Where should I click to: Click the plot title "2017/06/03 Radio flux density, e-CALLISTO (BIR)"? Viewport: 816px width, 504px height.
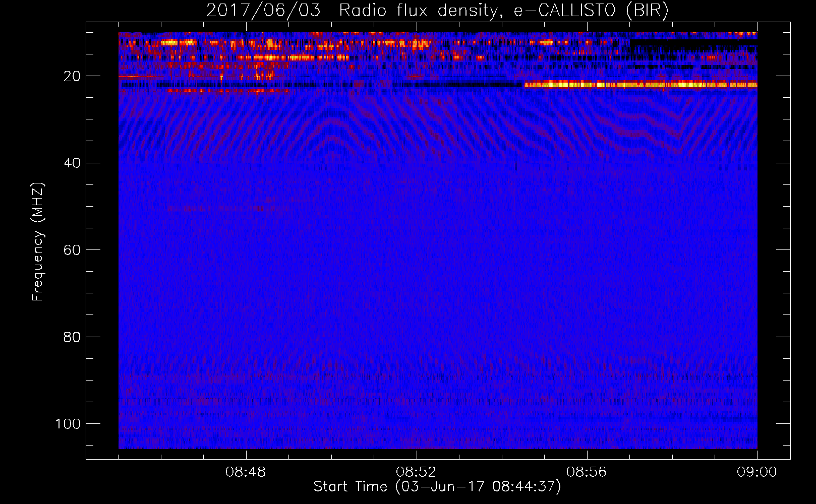pos(437,11)
